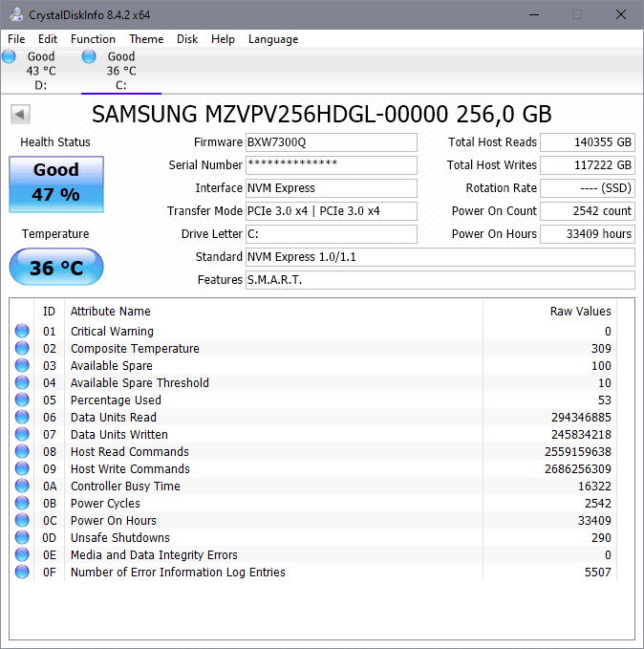Select the D: disk tab (43 °C)
Screen dimensions: 644x649
(x=40, y=71)
